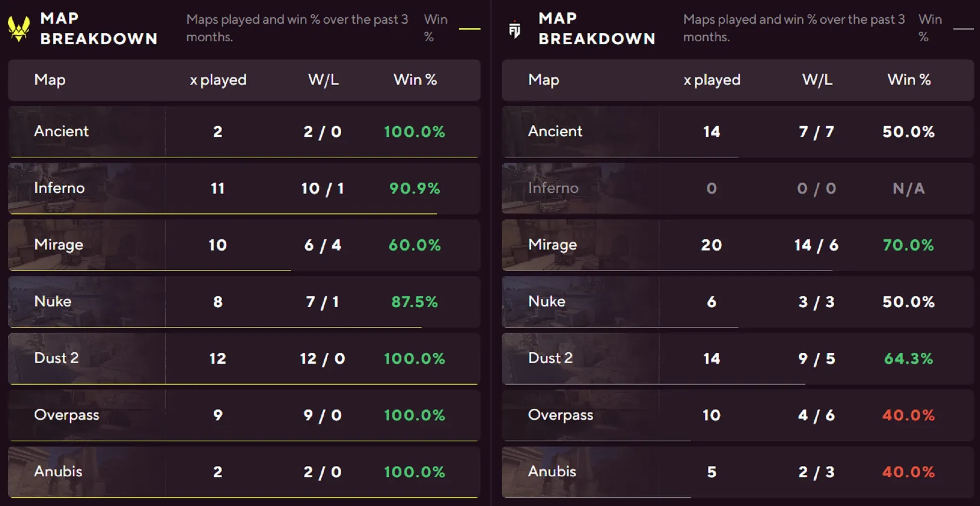Select the Inferno thumbnail with 90.9% win rate
This screenshot has width=980, height=506.
point(87,188)
